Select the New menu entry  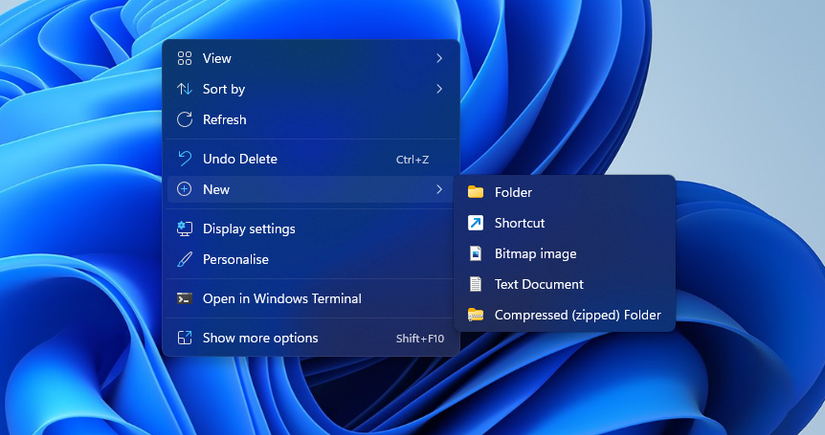point(311,189)
